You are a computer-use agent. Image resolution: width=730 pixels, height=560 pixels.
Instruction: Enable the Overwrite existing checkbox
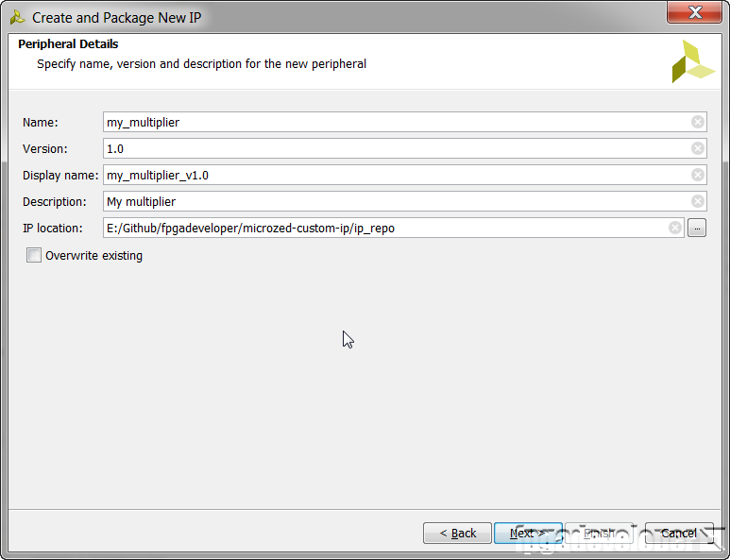(x=33, y=255)
